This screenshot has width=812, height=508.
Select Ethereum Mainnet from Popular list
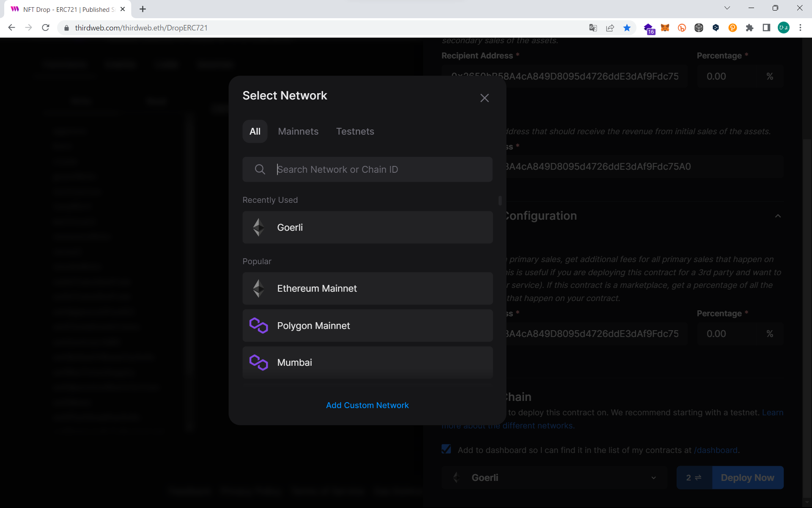368,288
